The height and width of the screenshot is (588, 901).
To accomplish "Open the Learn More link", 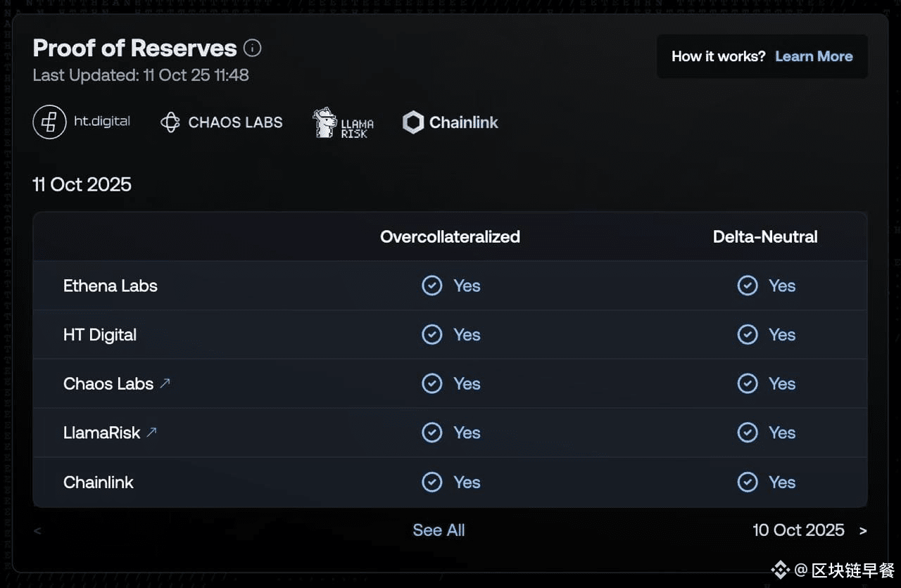I will [814, 56].
